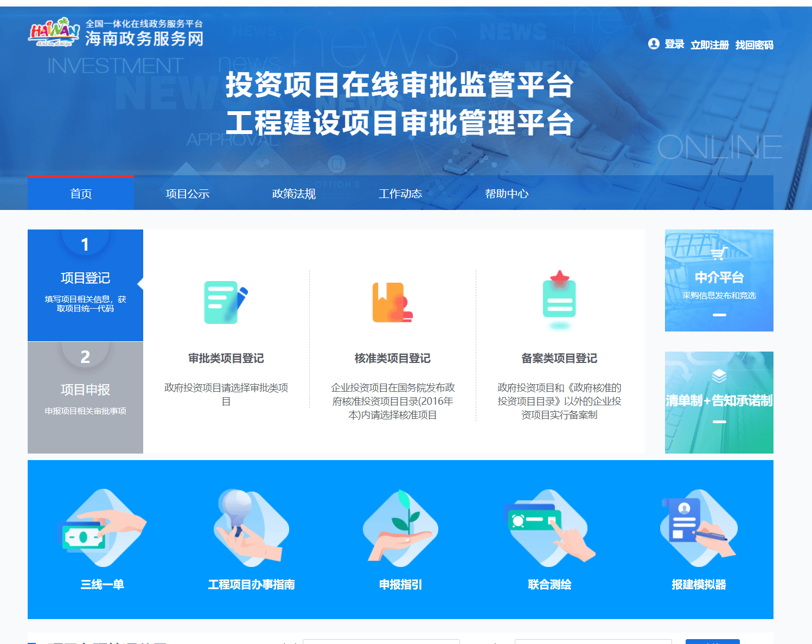Go to the 首页 tab
Image resolution: width=812 pixels, height=644 pixels.
click(x=81, y=193)
